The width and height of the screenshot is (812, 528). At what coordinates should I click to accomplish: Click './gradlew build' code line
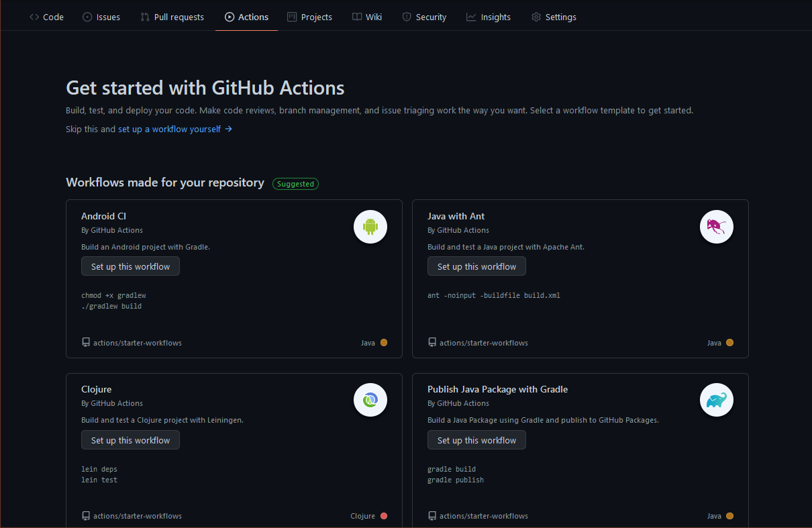111,306
